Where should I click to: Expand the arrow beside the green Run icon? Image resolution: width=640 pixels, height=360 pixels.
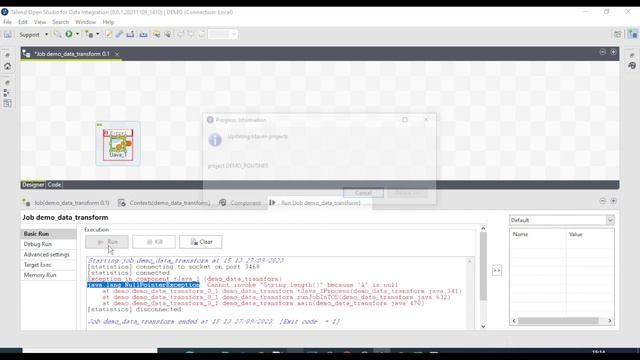78,35
